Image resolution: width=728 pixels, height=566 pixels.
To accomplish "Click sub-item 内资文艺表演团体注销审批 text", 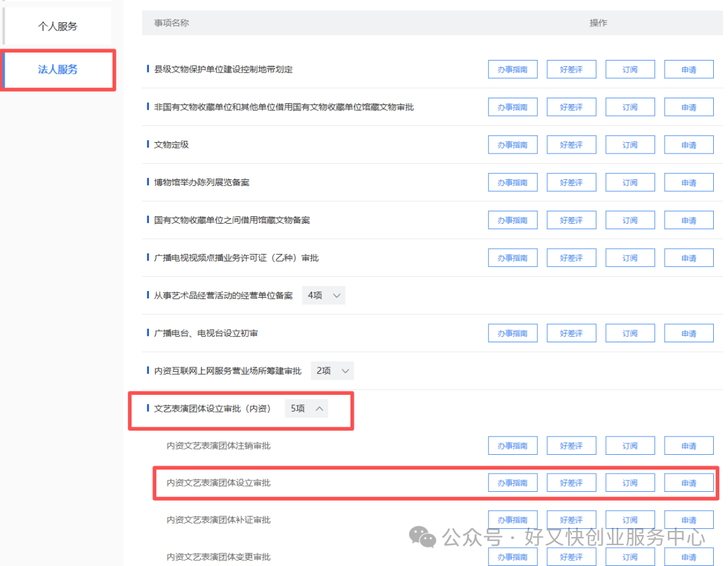I will (218, 445).
